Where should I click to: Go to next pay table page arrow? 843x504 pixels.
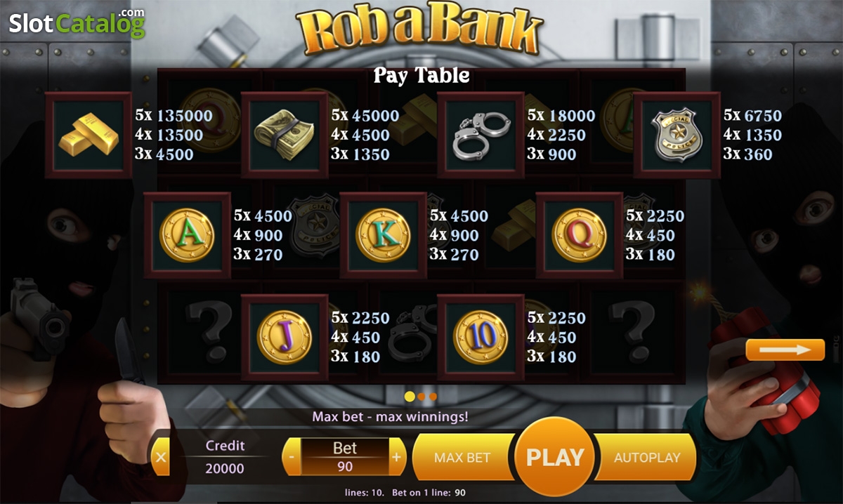click(785, 350)
